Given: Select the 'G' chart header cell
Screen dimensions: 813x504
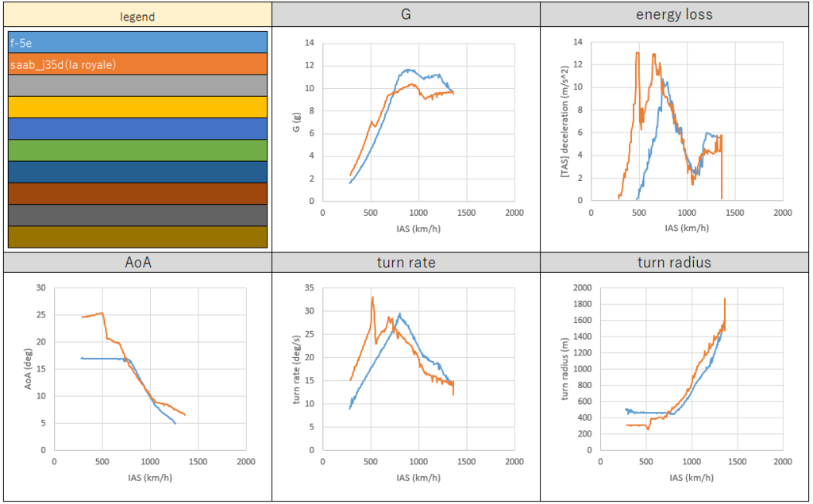Looking at the screenshot, I should click(406, 14).
